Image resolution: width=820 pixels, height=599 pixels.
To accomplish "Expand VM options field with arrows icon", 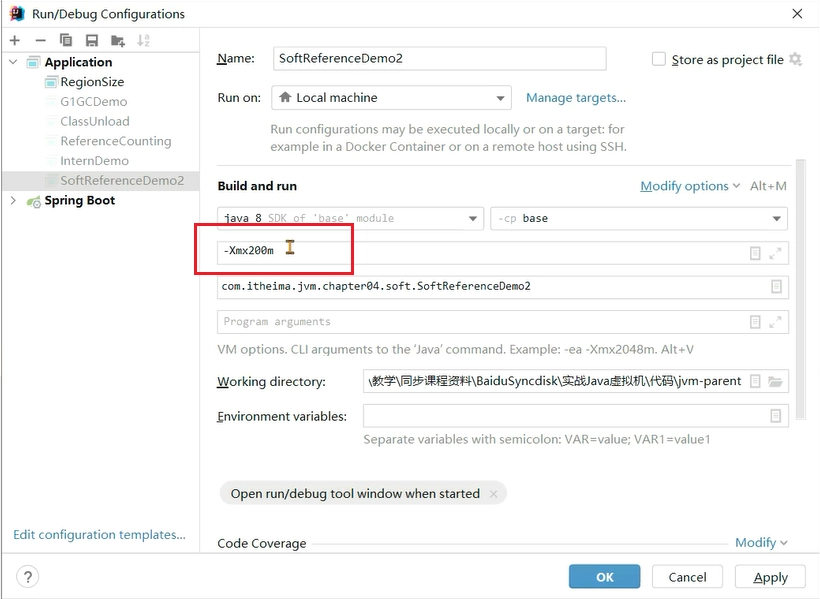I will coord(775,253).
